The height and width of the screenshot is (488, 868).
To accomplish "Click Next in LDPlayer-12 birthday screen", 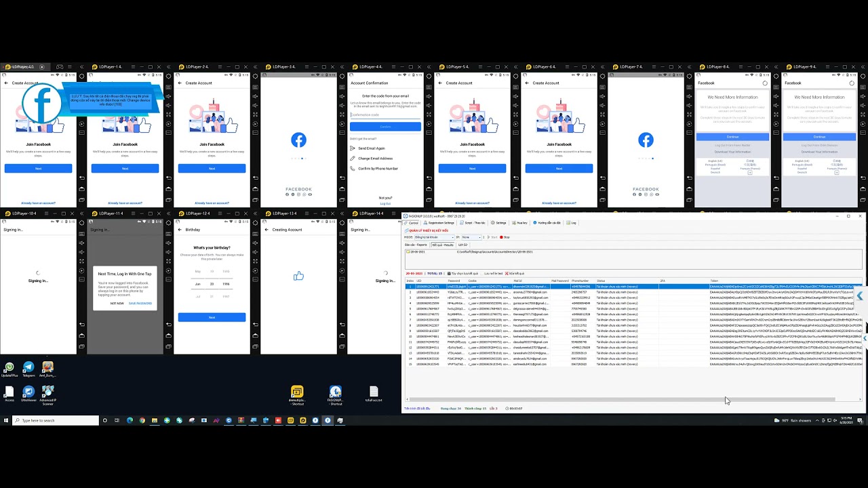I will tap(212, 317).
